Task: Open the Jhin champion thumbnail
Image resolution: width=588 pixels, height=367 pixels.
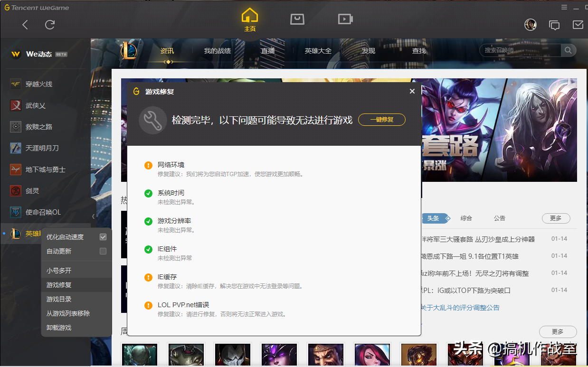Action: click(x=233, y=355)
